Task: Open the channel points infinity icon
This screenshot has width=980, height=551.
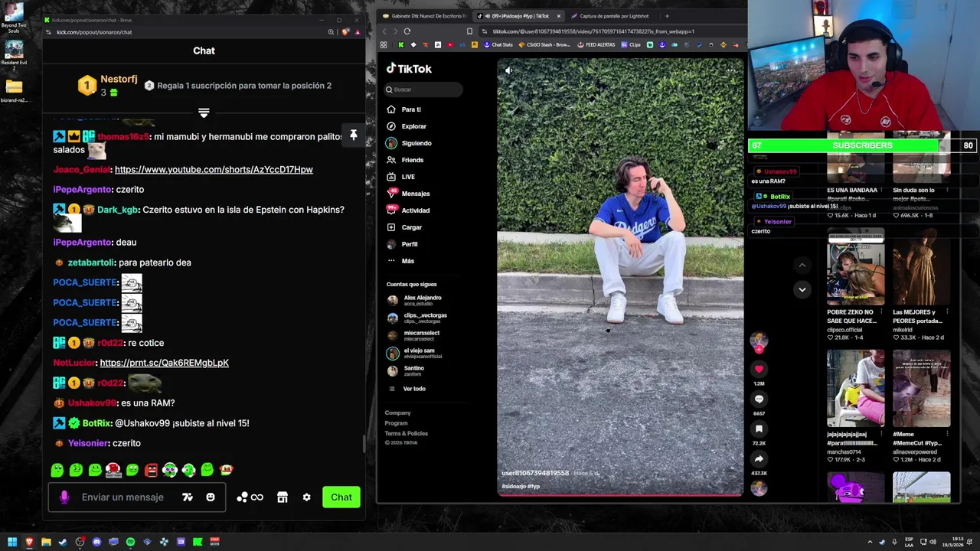Action: pos(250,497)
